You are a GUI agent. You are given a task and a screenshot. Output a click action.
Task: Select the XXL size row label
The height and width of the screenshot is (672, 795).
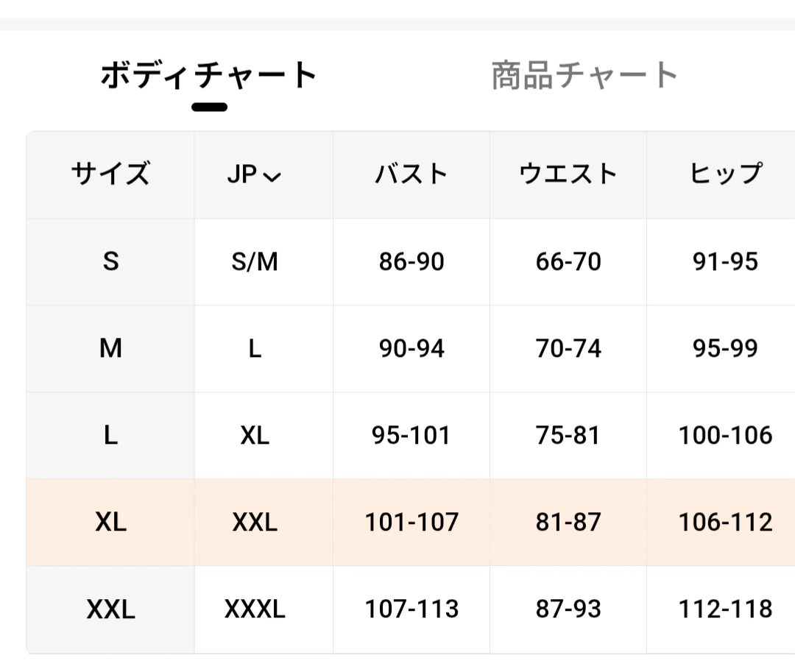110,609
